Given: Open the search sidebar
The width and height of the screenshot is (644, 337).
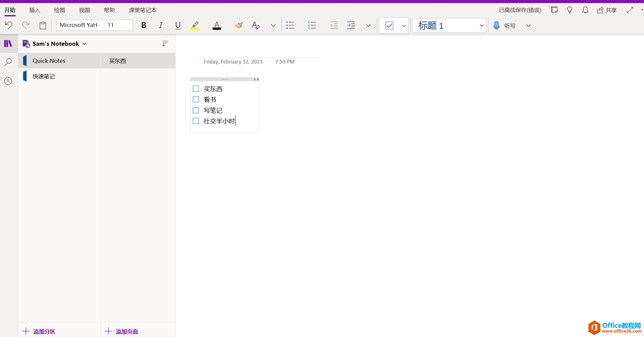Looking at the screenshot, I should 8,62.
